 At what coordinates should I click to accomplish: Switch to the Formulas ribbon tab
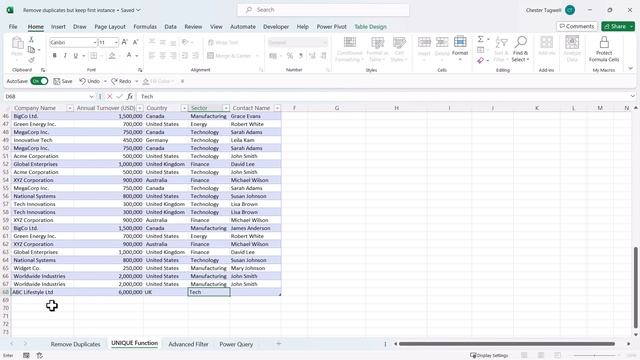[x=145, y=27]
